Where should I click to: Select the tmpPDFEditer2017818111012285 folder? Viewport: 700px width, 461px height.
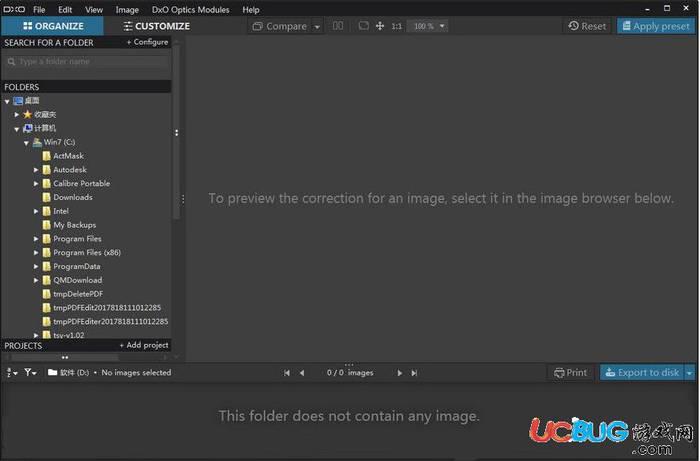[111, 322]
